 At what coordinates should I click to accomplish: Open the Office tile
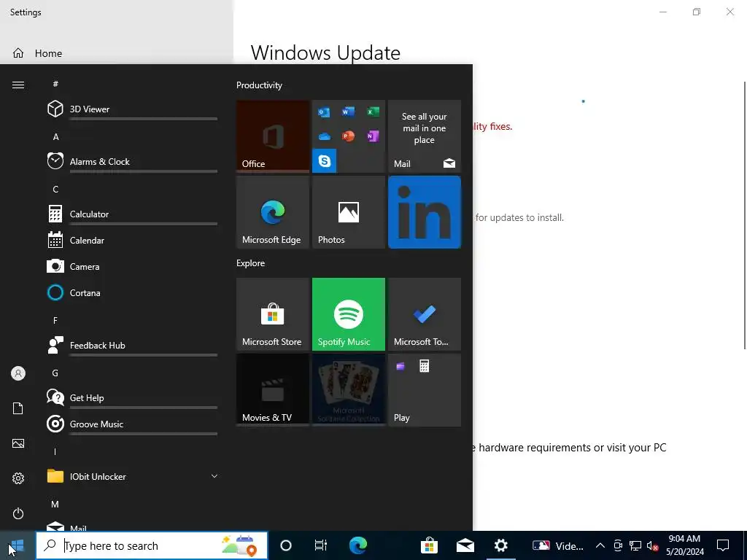[x=273, y=136]
